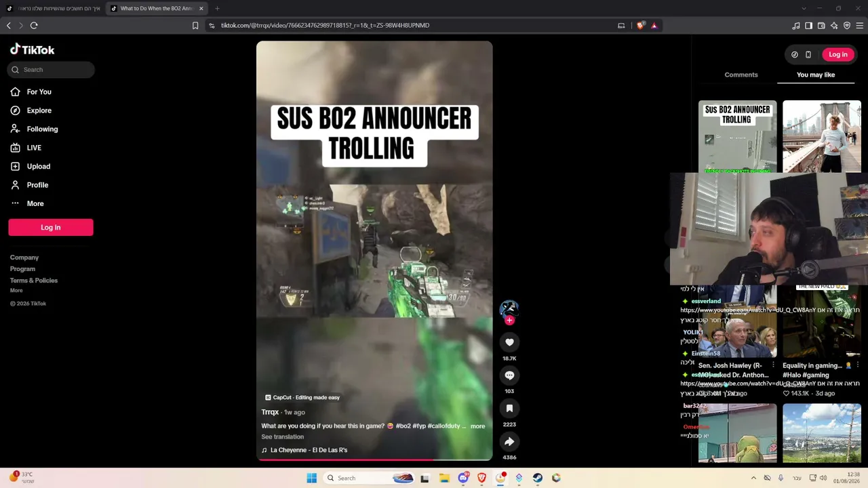
Task: Switch to the You may like tab
Action: tap(816, 75)
